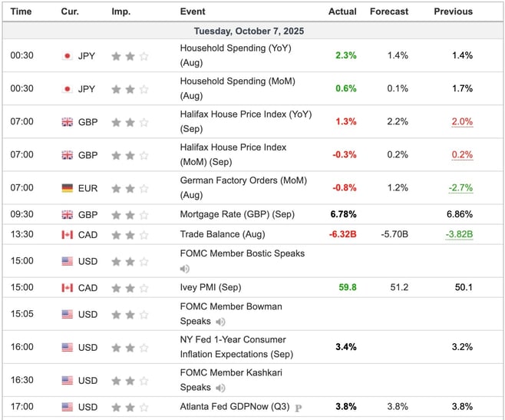Click the UK flag in the Mortgage Rate row
This screenshot has width=505, height=420.
point(67,214)
